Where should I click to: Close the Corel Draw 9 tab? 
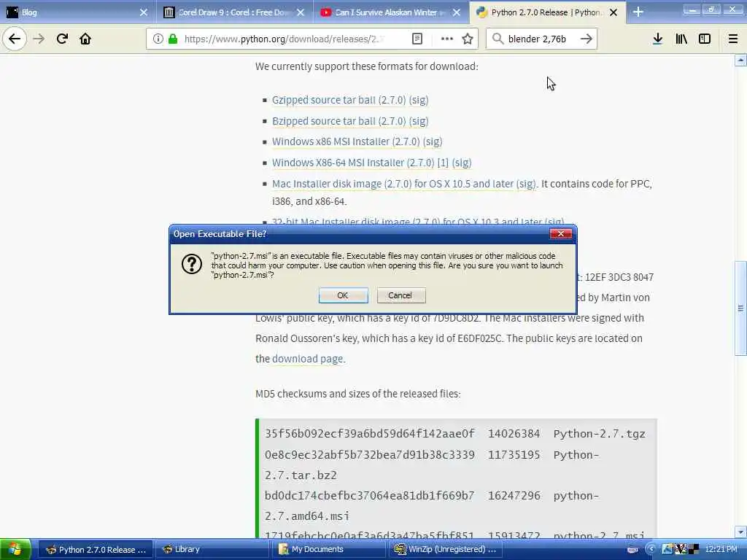[300, 12]
